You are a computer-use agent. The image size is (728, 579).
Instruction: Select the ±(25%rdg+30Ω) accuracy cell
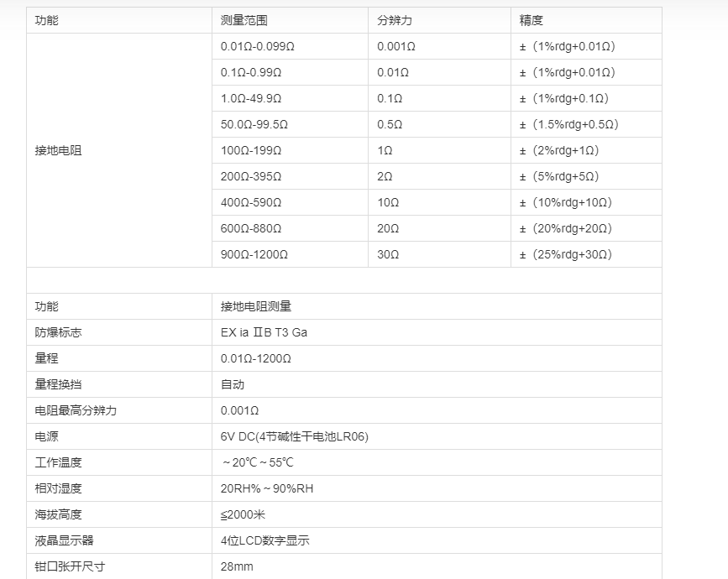566,255
